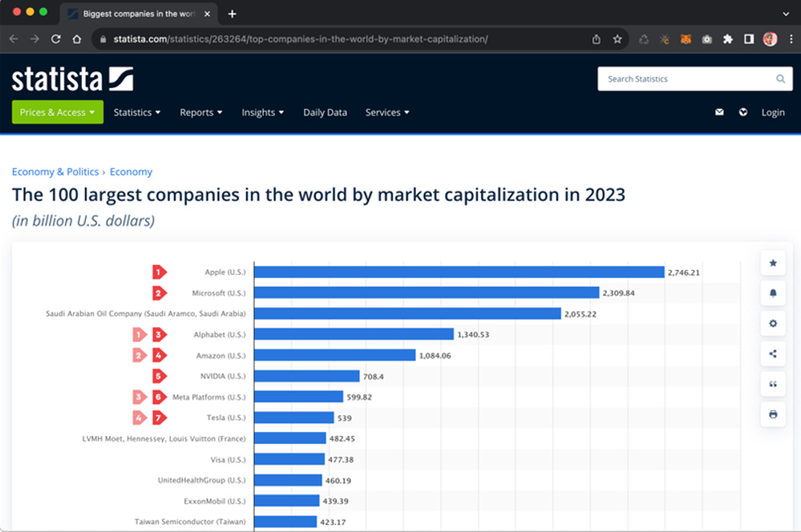Click the value 1,084.06 for Amazon
This screenshot has height=532, width=801.
tap(435, 356)
